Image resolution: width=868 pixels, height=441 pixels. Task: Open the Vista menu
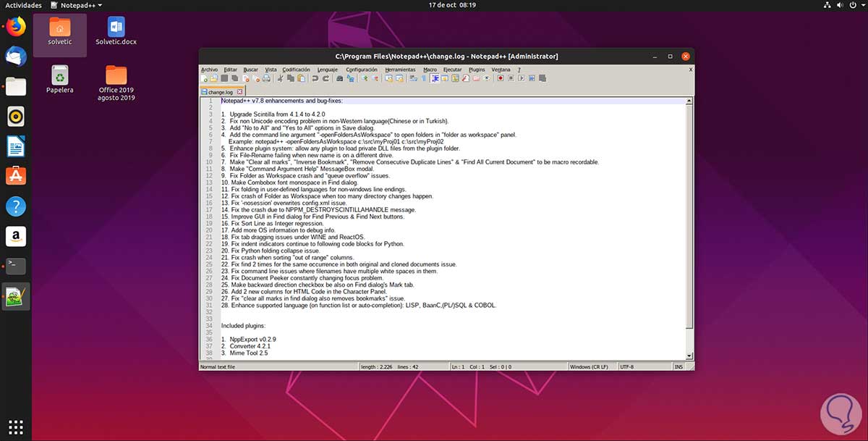[x=271, y=70]
